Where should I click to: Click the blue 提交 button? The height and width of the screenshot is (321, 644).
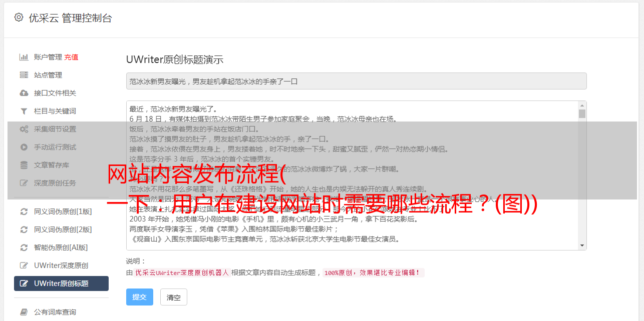140,297
